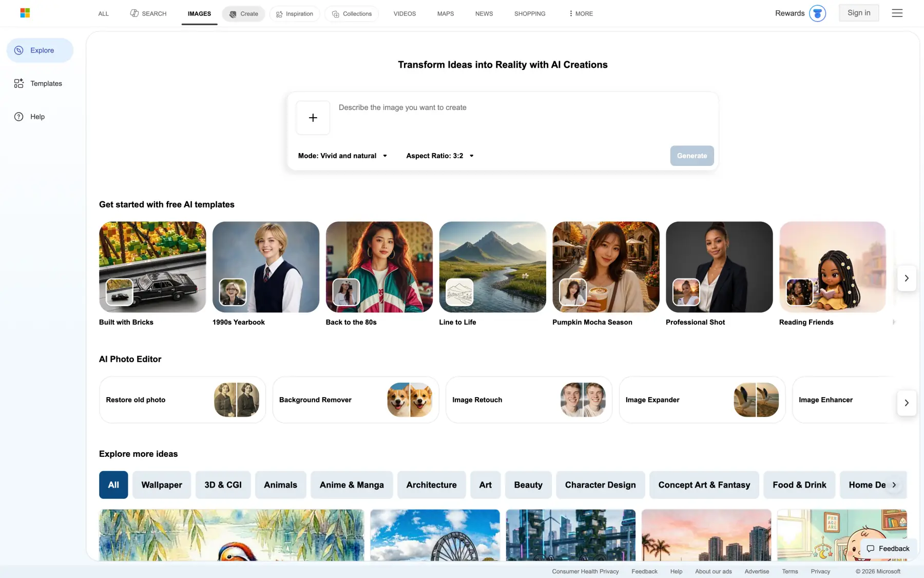Open the Mode: Vivid and natural dropdown

[342, 156]
